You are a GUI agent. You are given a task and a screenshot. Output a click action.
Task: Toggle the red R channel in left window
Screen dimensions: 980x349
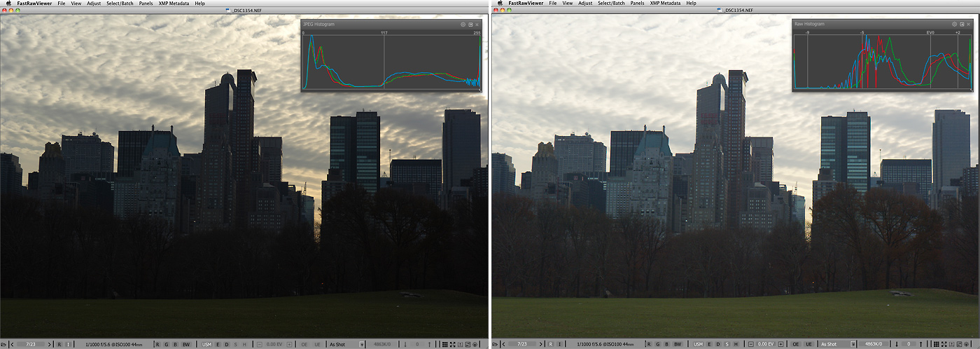coord(157,344)
